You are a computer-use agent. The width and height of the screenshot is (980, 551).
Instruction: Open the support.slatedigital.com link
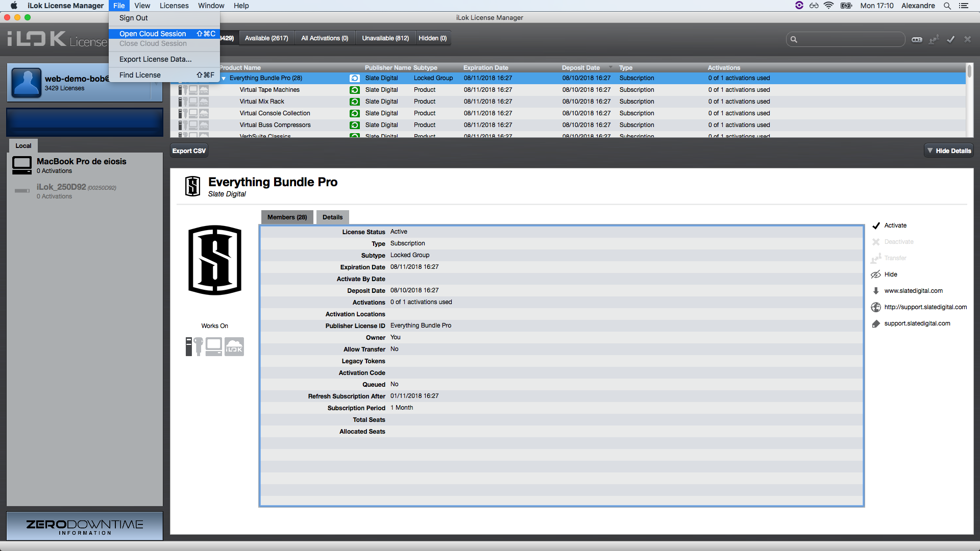(x=917, y=323)
